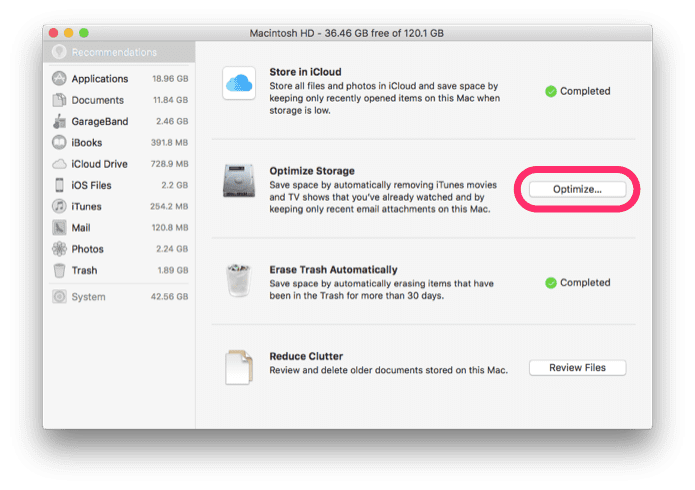Minimize the window with yellow button
The image size is (695, 490).
[x=69, y=33]
